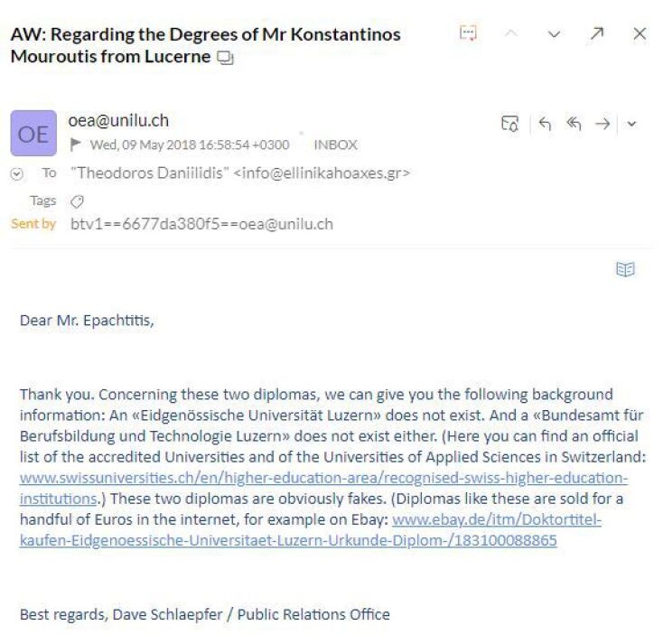The image size is (663, 644).
Task: Go to previous email with up chevron
Action: 511,33
